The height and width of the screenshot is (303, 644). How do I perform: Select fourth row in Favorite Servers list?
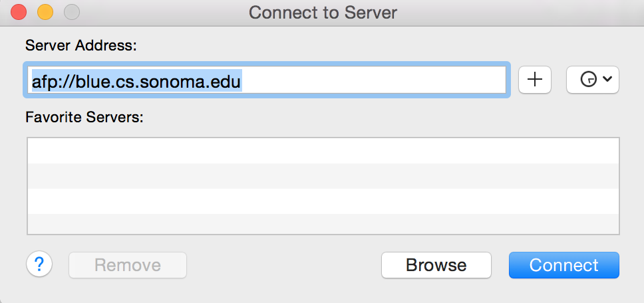click(x=323, y=224)
